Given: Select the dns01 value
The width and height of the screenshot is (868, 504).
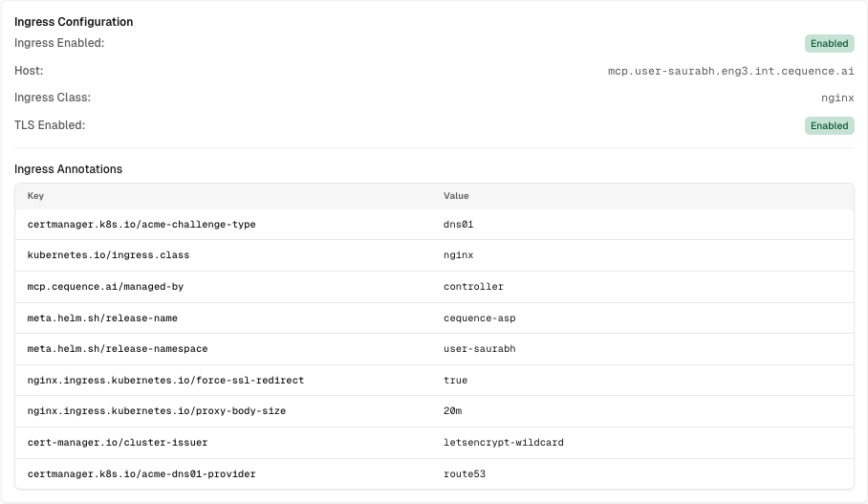Looking at the screenshot, I should [x=458, y=225].
